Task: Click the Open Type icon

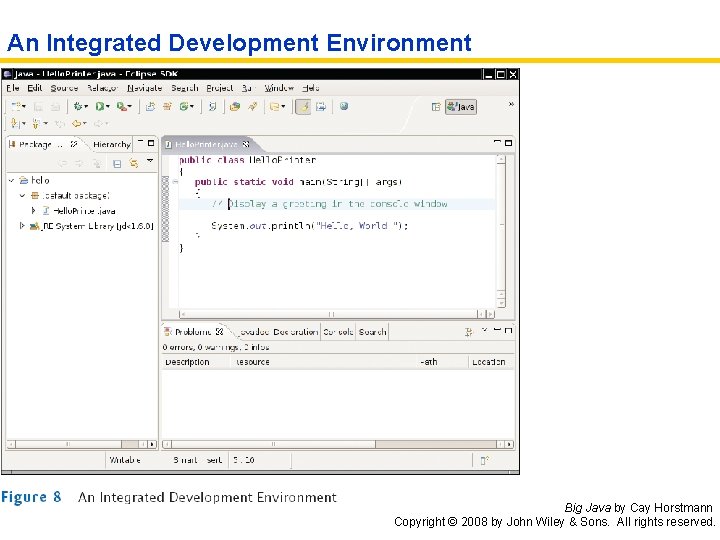Action: click(x=212, y=107)
